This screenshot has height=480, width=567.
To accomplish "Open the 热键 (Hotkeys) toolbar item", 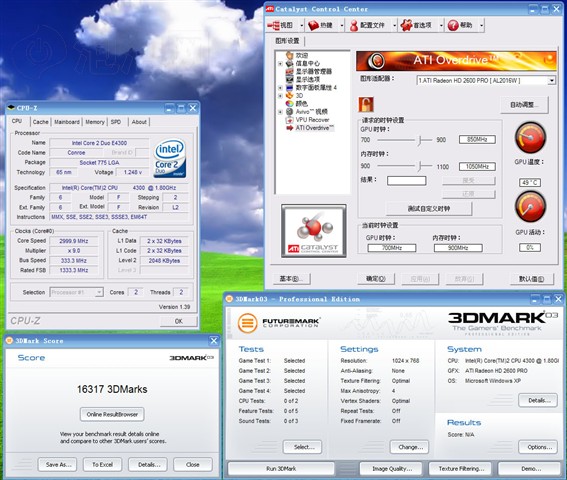I will (x=321, y=25).
